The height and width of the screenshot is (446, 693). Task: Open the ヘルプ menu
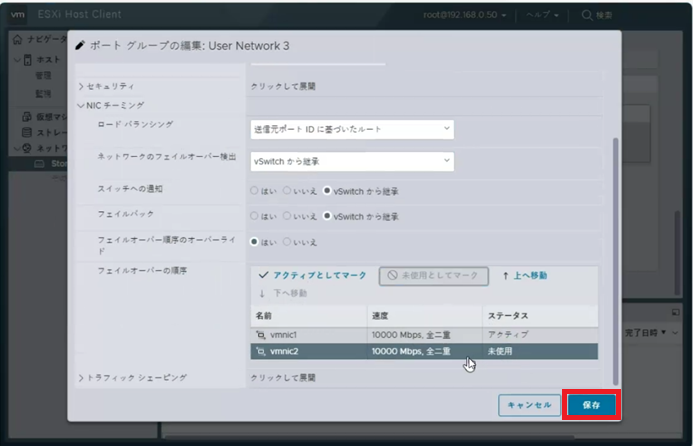541,15
